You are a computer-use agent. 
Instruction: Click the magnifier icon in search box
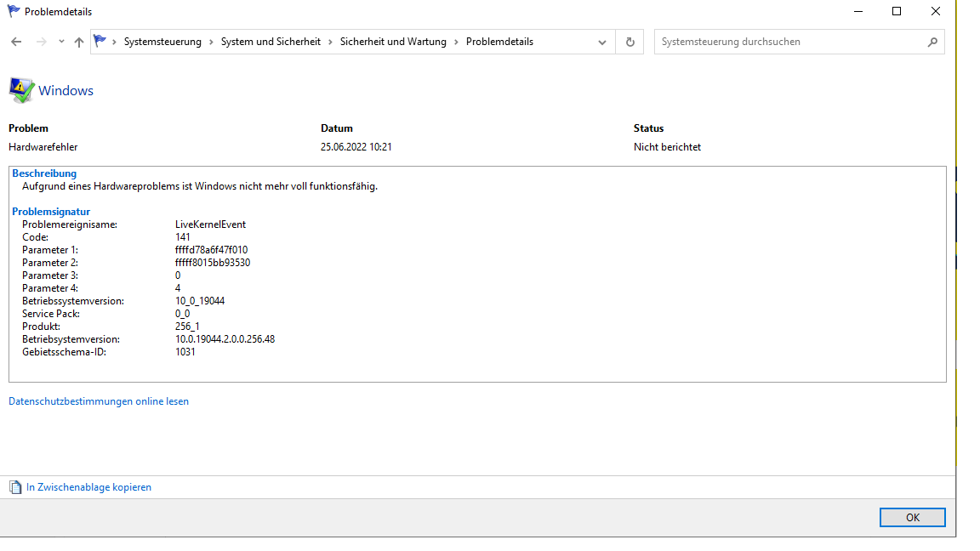click(932, 42)
